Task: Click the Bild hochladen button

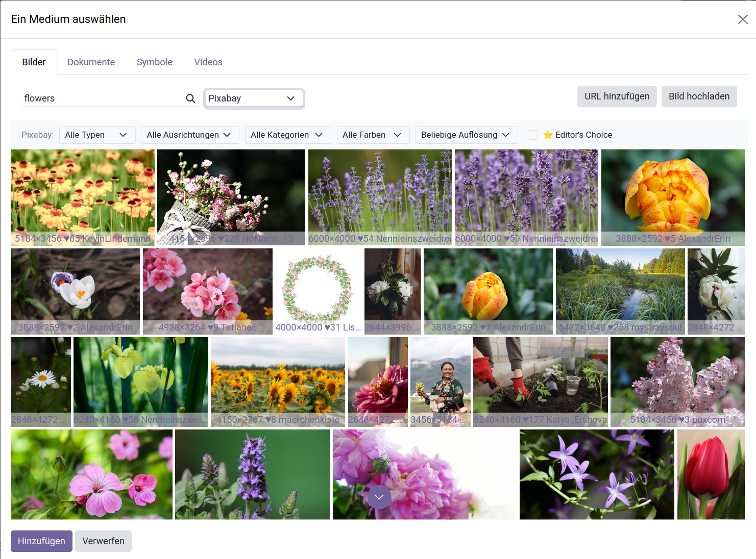Action: pyautogui.click(x=699, y=96)
